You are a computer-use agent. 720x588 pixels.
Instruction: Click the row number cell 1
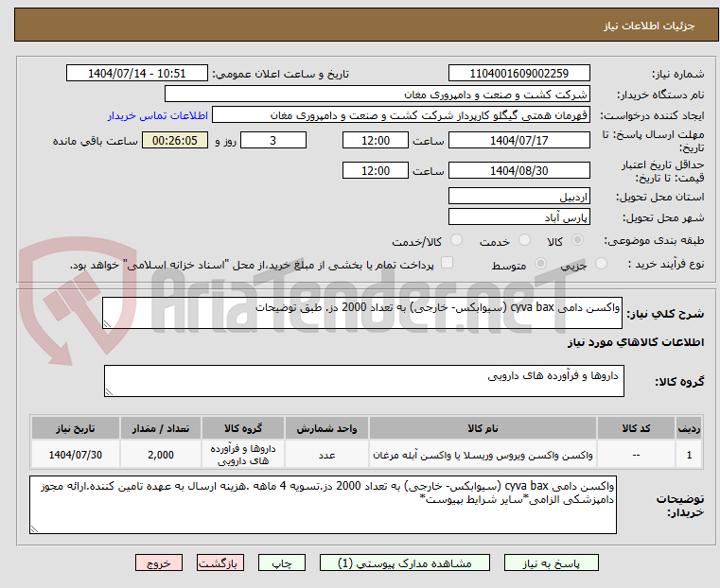click(689, 455)
